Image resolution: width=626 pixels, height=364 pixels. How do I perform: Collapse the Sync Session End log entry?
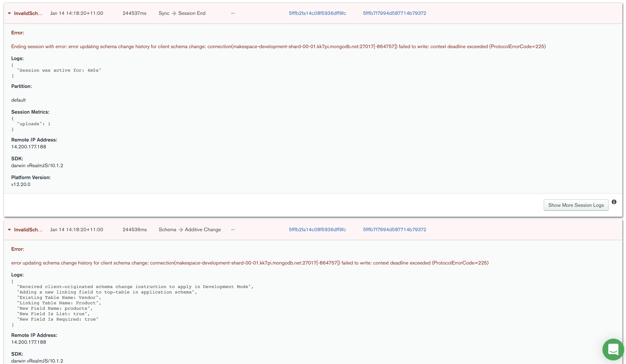coord(9,13)
